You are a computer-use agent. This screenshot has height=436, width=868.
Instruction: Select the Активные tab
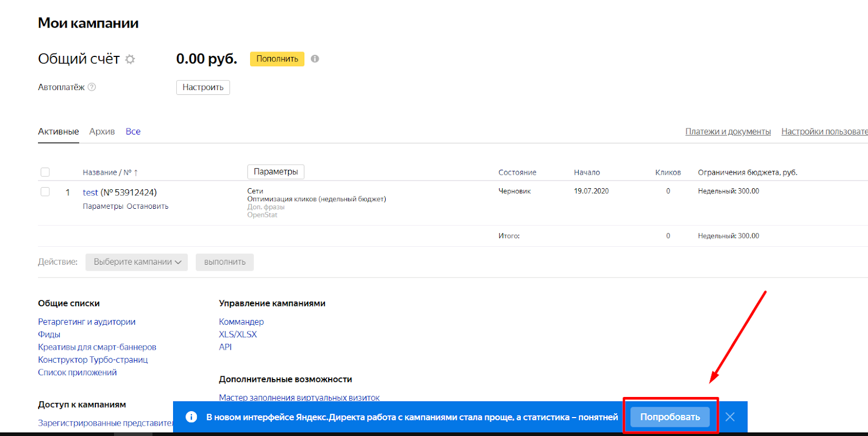[58, 131]
